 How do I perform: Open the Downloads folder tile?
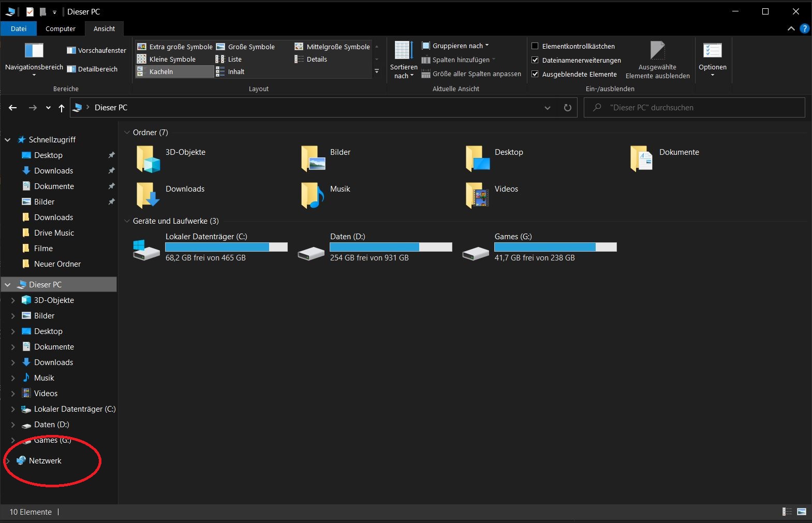pyautogui.click(x=171, y=195)
